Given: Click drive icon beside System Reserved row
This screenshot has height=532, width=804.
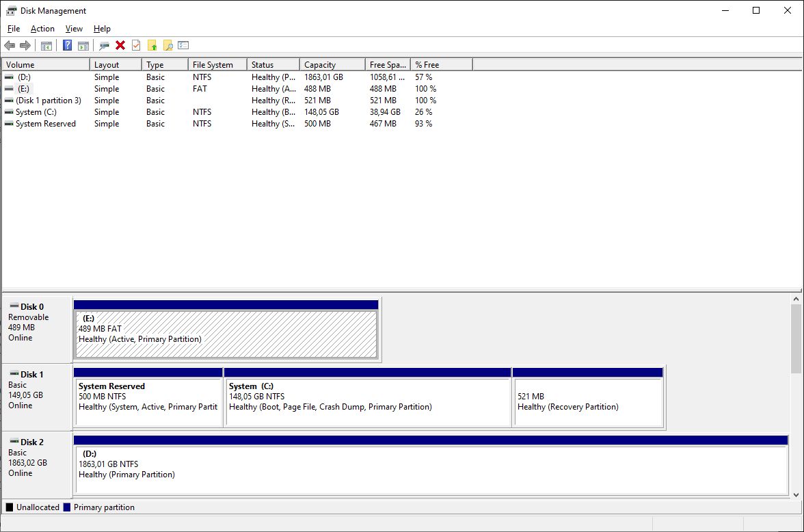Looking at the screenshot, I should [x=10, y=124].
